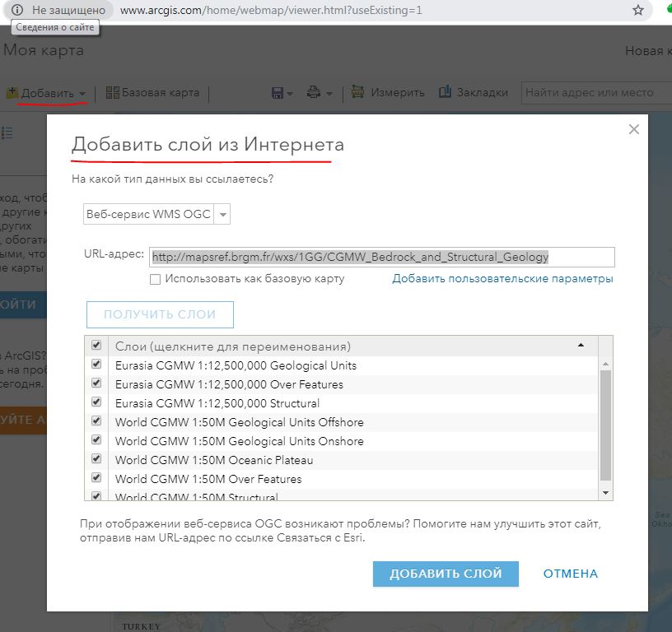Enable Использовать как базовую карту checkbox
The height and width of the screenshot is (632, 672).
tap(155, 279)
